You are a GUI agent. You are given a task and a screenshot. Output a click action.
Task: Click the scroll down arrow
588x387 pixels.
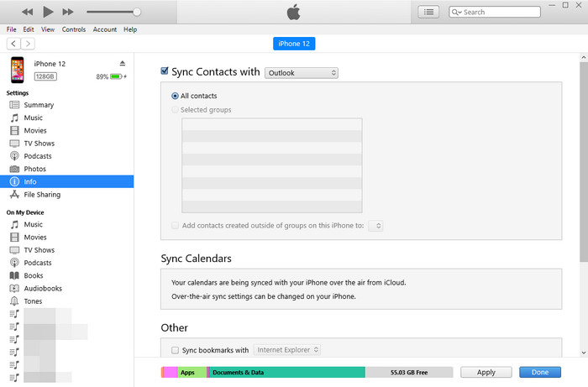[x=584, y=353]
